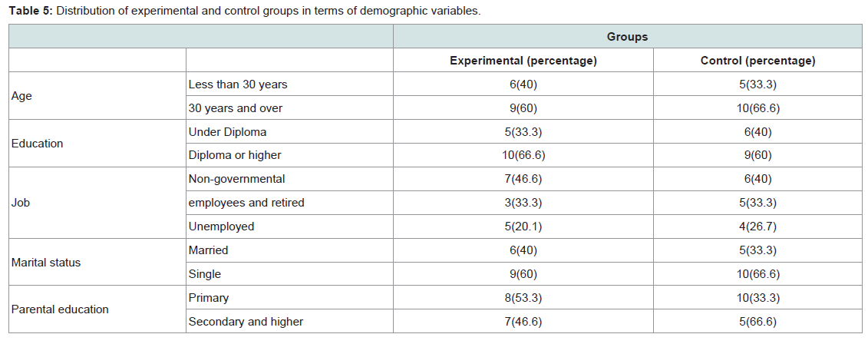Select the Marital status row label
The height and width of the screenshot is (344, 868).
(46, 263)
